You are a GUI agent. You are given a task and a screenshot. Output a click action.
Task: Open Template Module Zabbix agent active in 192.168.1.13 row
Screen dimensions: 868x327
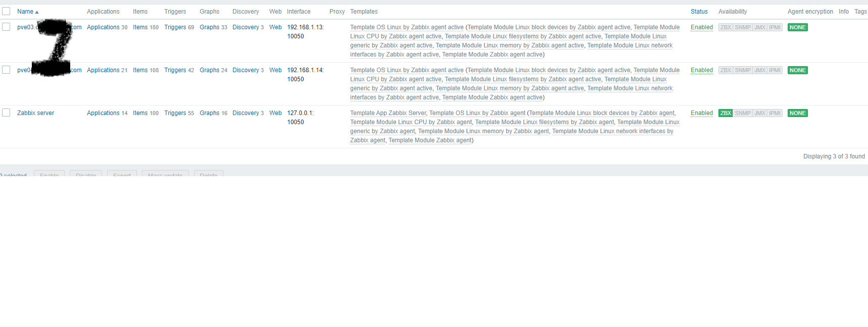(x=492, y=54)
